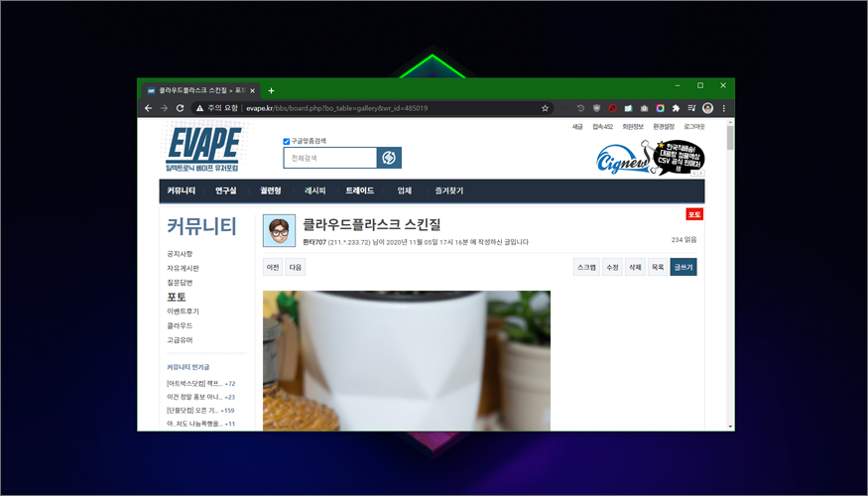
Task: Click the page vertical scrollbar thumb
Action: (x=730, y=138)
